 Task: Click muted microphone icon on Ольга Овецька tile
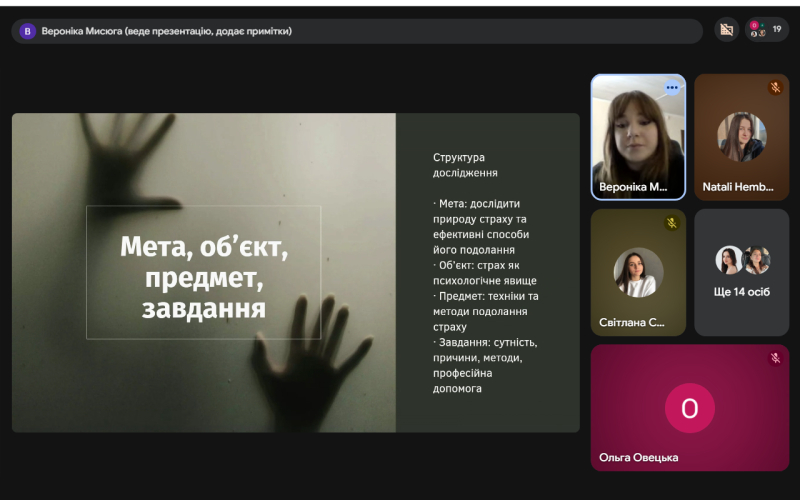(775, 358)
